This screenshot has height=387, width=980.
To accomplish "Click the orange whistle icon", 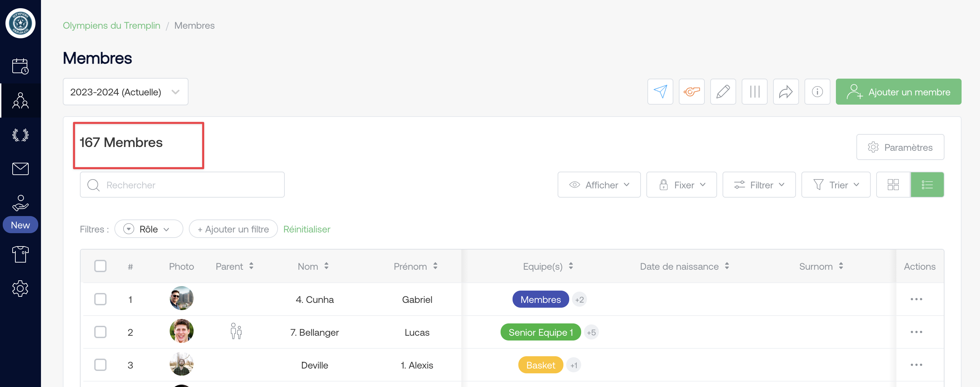I will [691, 92].
